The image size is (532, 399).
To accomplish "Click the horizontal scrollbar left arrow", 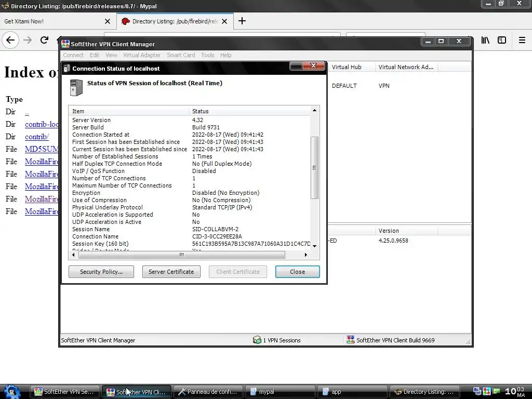I will coord(73,255).
